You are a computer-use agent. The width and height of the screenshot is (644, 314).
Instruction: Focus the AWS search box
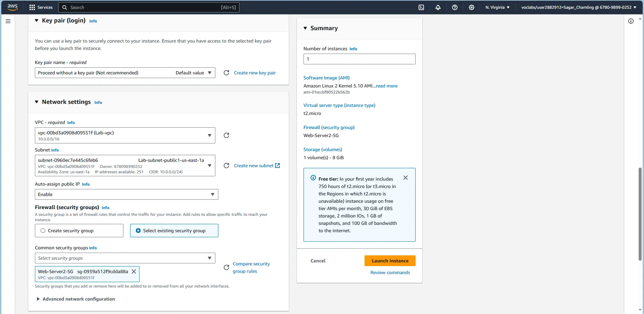pos(149,7)
